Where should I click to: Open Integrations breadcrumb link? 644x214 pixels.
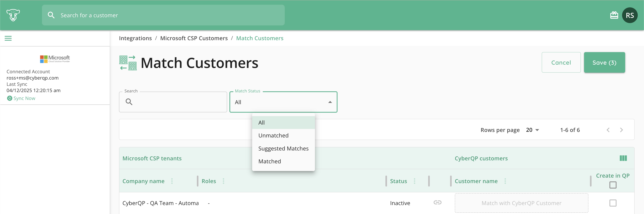coord(135,38)
